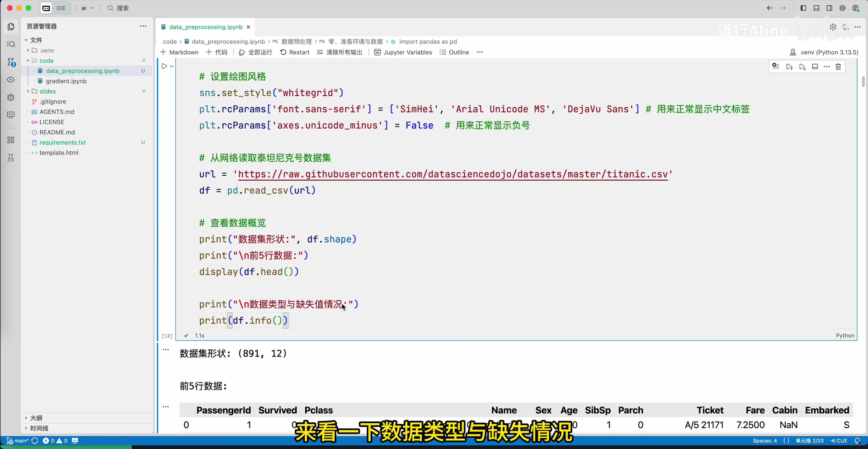Execute cells above using the cell toolbar
The image size is (868, 449).
(789, 67)
